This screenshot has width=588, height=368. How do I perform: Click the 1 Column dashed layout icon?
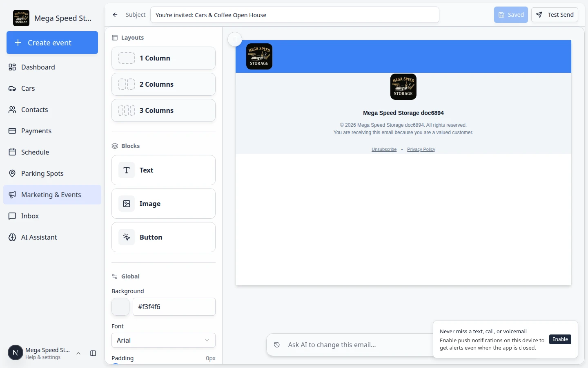click(127, 58)
